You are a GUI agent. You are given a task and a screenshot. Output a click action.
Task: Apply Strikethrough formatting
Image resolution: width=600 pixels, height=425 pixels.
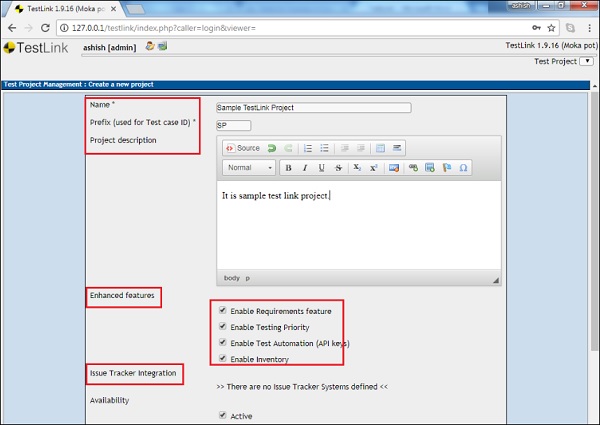(x=338, y=168)
